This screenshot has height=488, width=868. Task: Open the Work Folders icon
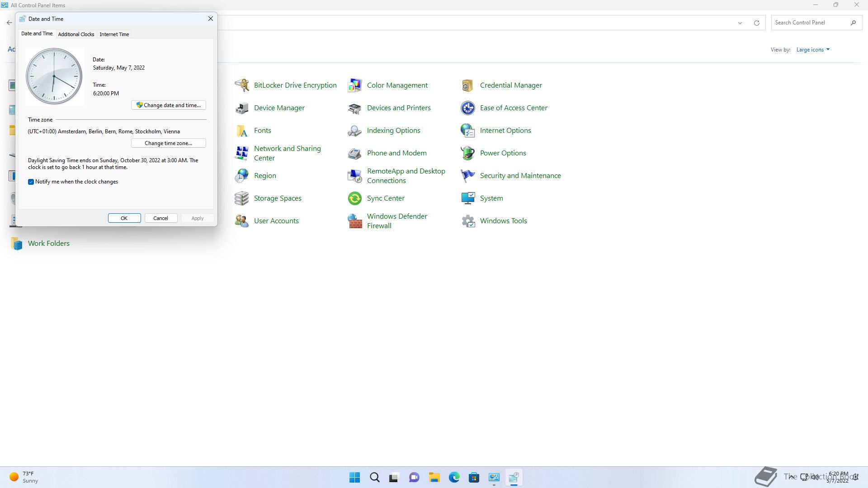pyautogui.click(x=17, y=244)
